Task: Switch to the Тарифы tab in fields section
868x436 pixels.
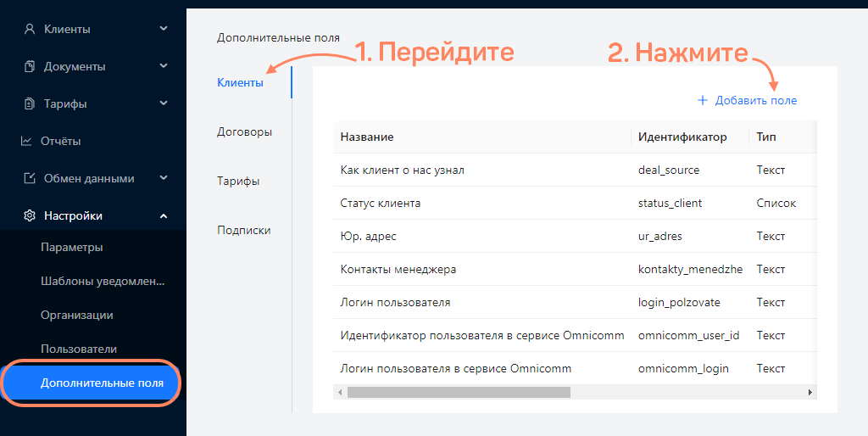Action: [x=238, y=182]
